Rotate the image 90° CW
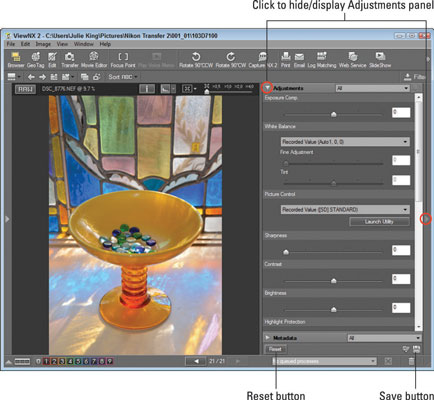The width and height of the screenshot is (434, 400). [231, 60]
